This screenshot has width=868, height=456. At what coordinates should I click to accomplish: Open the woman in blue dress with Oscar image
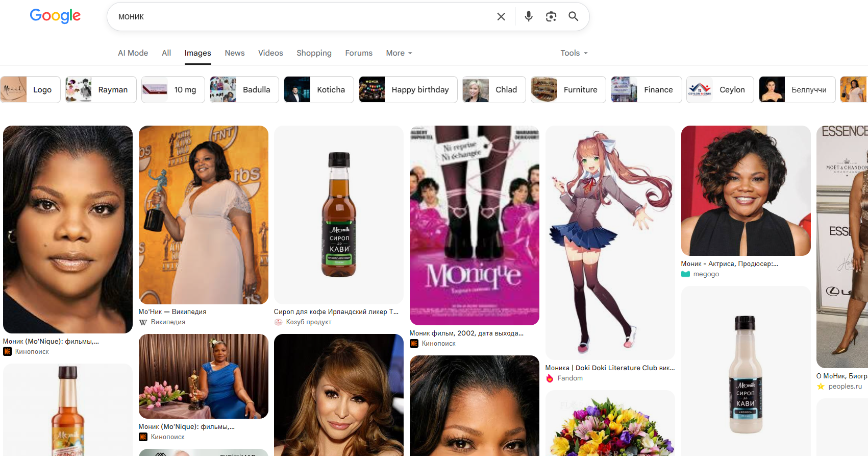pyautogui.click(x=204, y=376)
